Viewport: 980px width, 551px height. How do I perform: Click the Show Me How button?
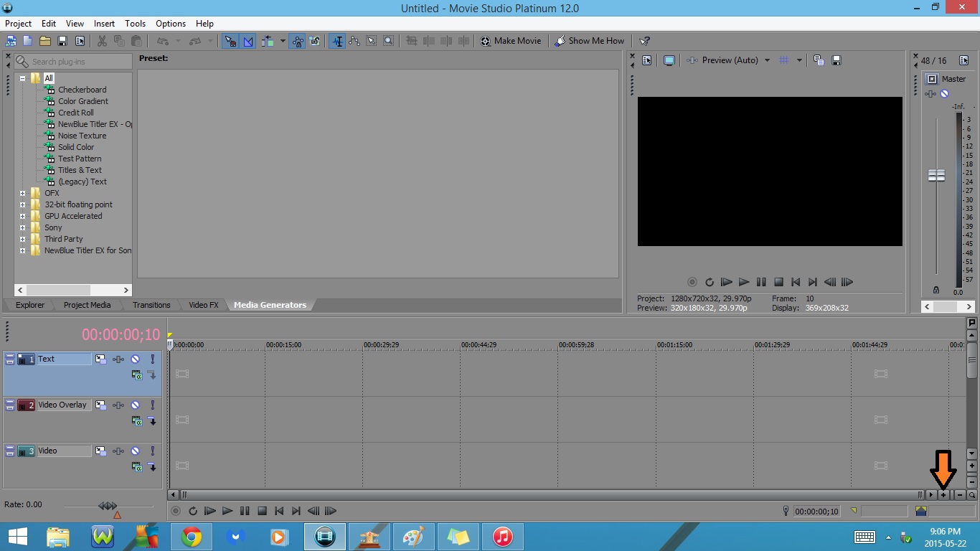pyautogui.click(x=589, y=41)
